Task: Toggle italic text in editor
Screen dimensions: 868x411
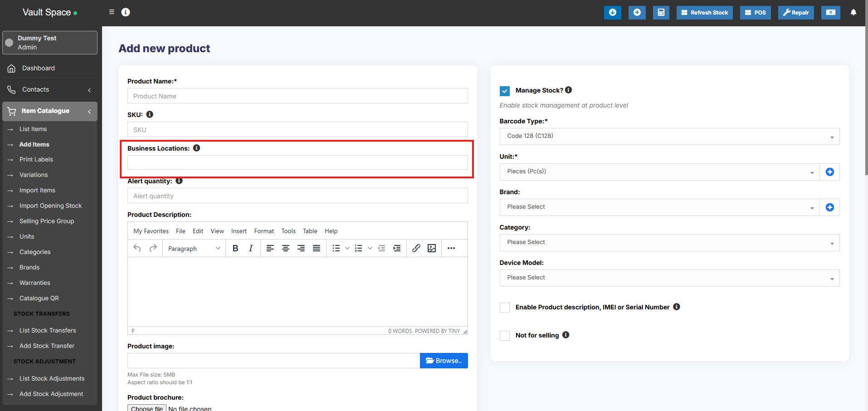Action: pos(251,248)
